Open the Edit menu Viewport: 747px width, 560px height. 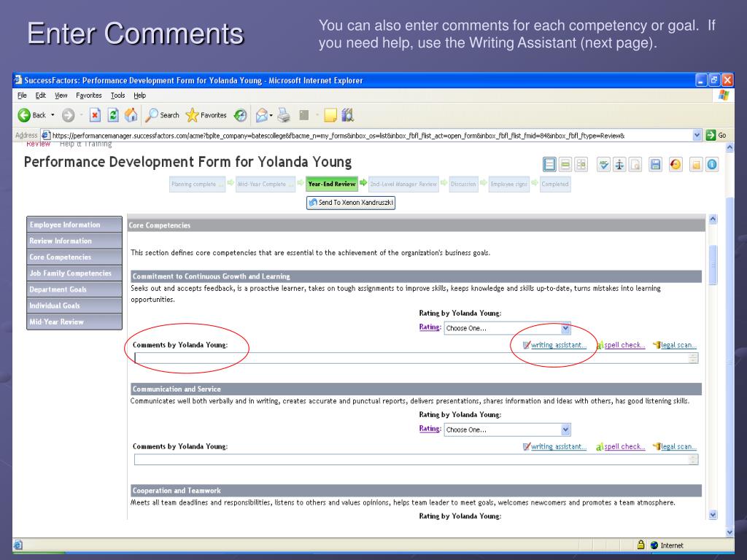41,96
